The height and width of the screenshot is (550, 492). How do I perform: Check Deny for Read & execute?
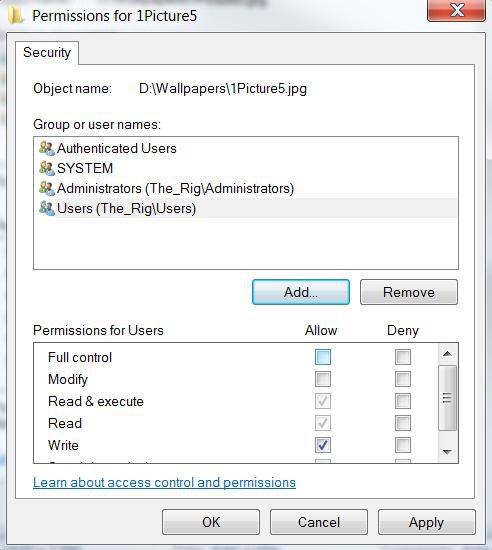click(403, 401)
